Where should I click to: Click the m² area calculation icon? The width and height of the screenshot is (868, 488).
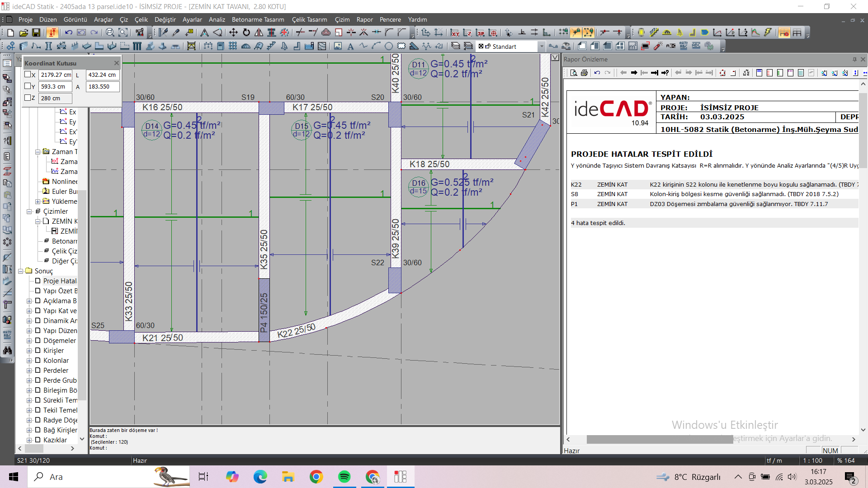(x=633, y=46)
